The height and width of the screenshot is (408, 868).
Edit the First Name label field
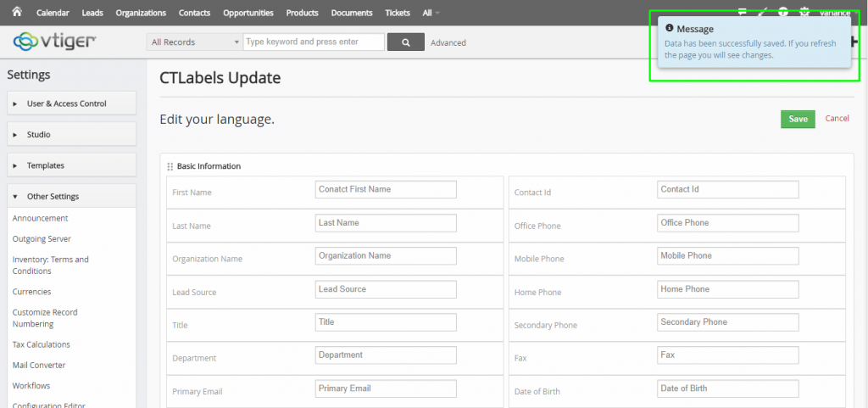click(x=386, y=189)
